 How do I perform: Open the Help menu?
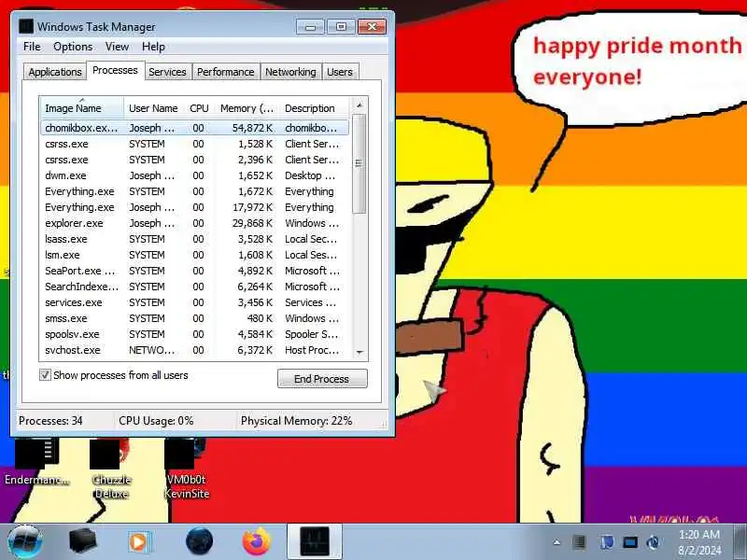coord(153,47)
